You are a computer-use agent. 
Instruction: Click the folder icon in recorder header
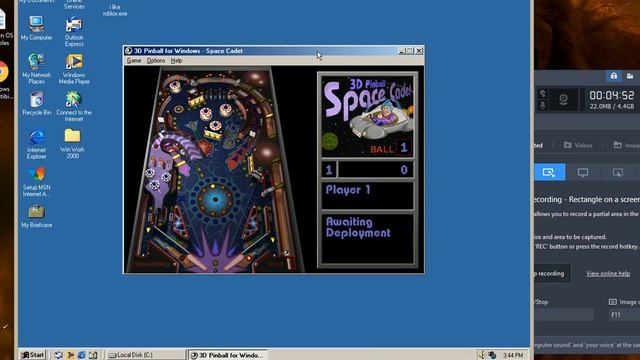pyautogui.click(x=630, y=76)
